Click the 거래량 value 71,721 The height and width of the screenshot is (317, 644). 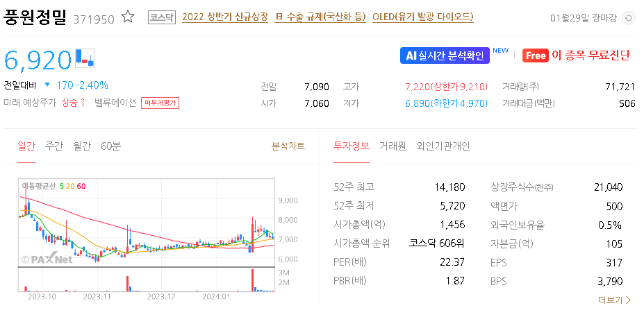620,87
